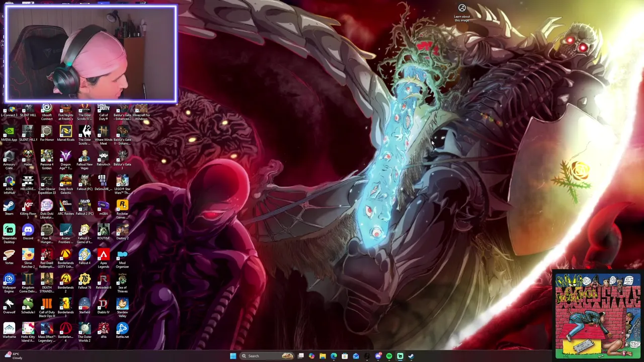Open File Explorer from the taskbar
Image resolution: width=644 pixels, height=362 pixels.
(x=323, y=356)
